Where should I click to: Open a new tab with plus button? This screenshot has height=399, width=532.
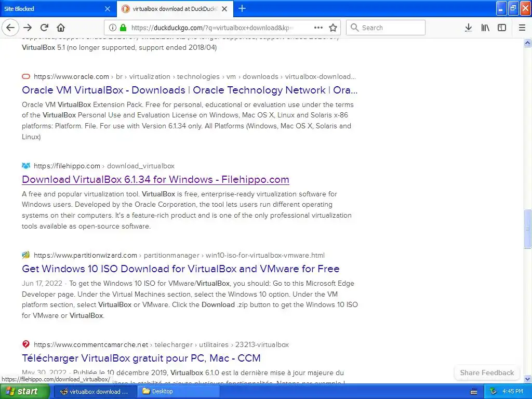[x=242, y=8]
